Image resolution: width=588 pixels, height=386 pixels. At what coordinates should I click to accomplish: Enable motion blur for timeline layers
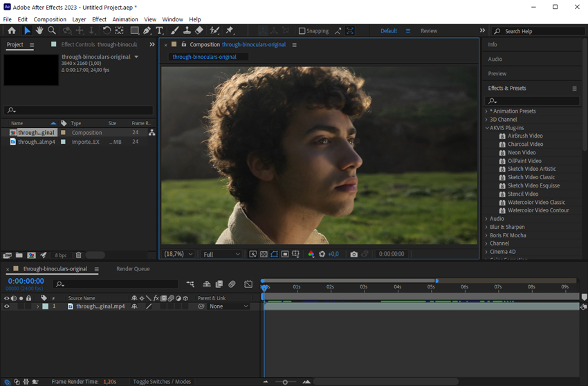coord(232,284)
